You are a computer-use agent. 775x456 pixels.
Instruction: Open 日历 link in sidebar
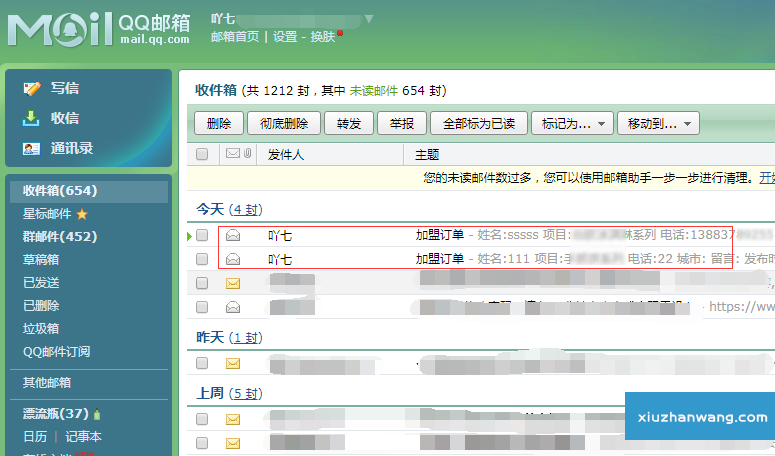(35, 437)
